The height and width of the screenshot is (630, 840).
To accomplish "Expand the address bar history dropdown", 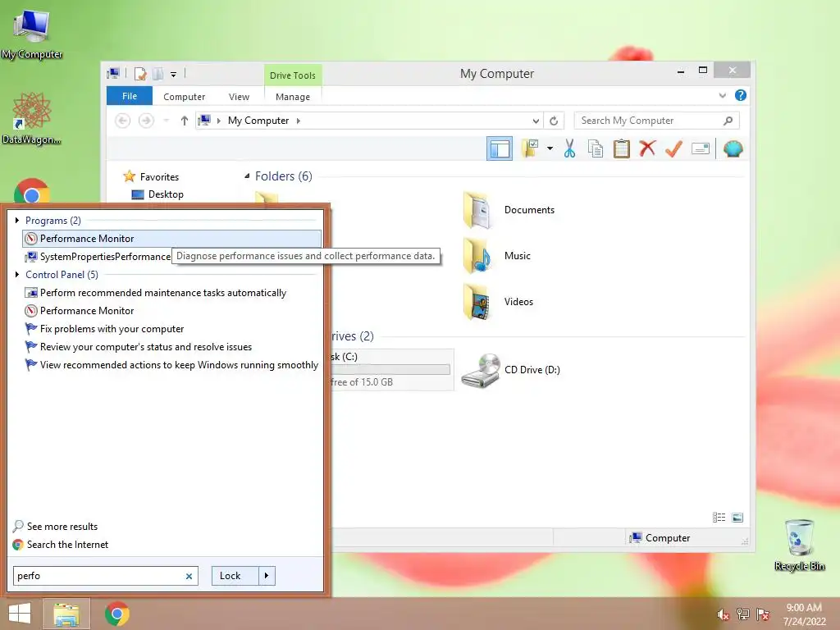I will coord(536,121).
